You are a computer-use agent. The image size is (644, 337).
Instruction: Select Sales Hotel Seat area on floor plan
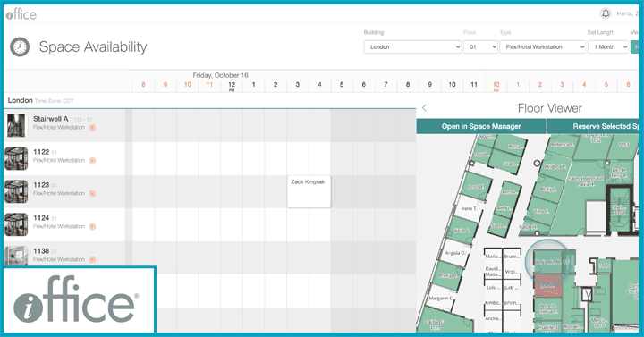[x=586, y=181]
